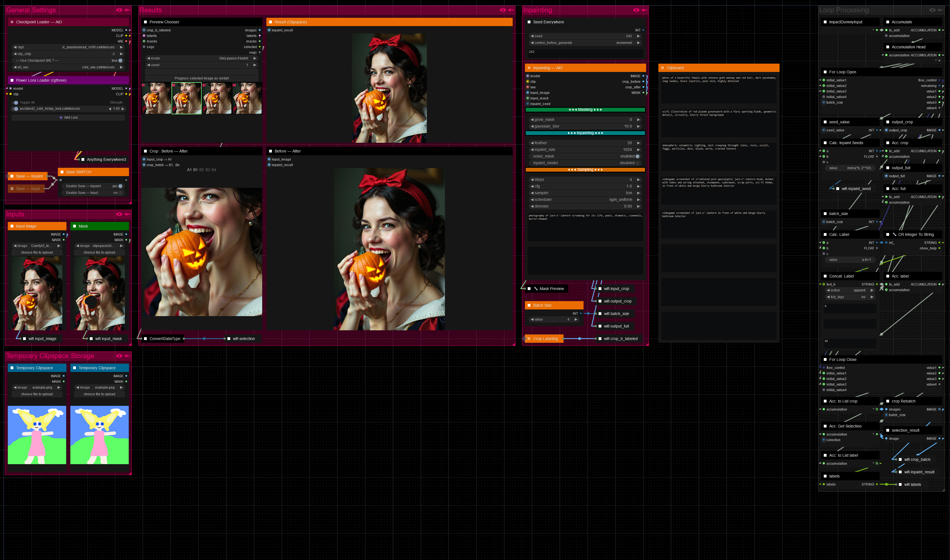Disable the noise_mask toggle
This screenshot has height=560, width=950.
tap(637, 156)
